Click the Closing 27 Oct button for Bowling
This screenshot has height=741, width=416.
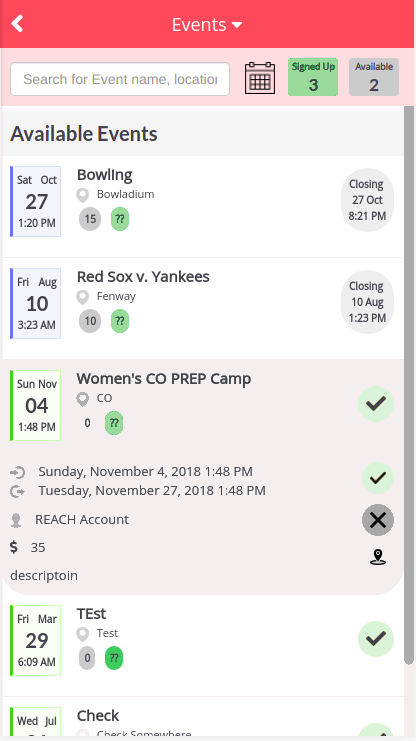(367, 200)
